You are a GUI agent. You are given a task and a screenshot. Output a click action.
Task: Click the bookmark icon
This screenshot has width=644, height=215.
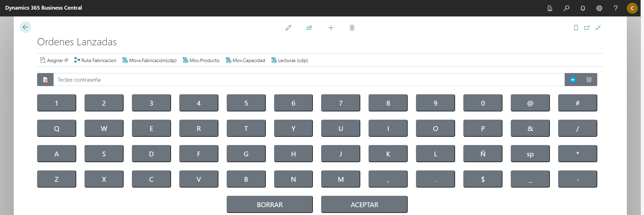click(576, 28)
